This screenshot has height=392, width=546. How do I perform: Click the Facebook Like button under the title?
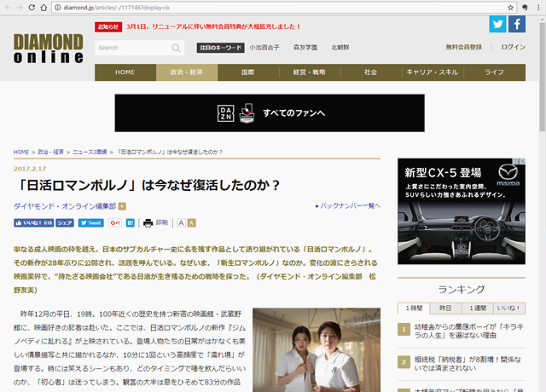[x=34, y=222]
